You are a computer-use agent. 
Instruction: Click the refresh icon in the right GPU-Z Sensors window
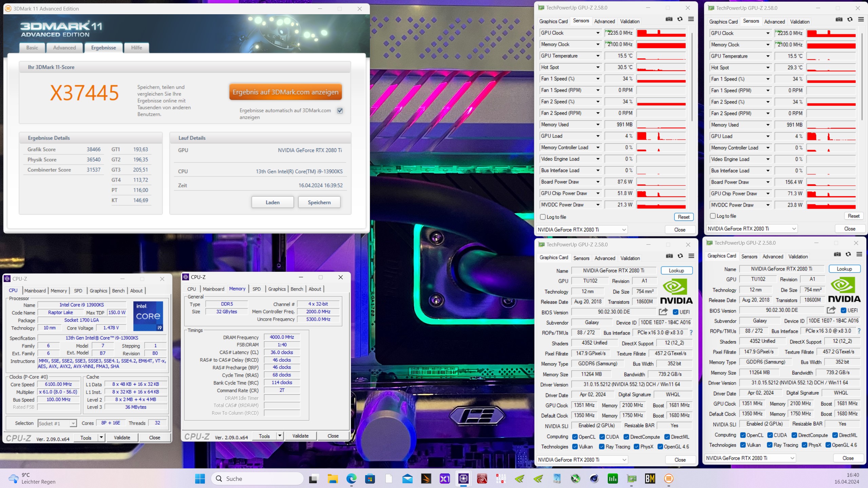click(x=850, y=20)
